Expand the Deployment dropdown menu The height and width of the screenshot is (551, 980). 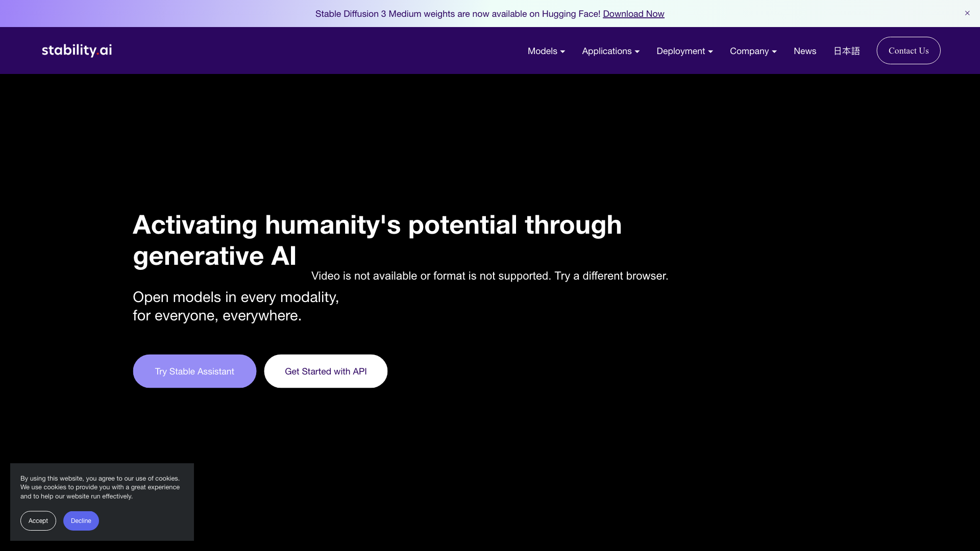[684, 51]
